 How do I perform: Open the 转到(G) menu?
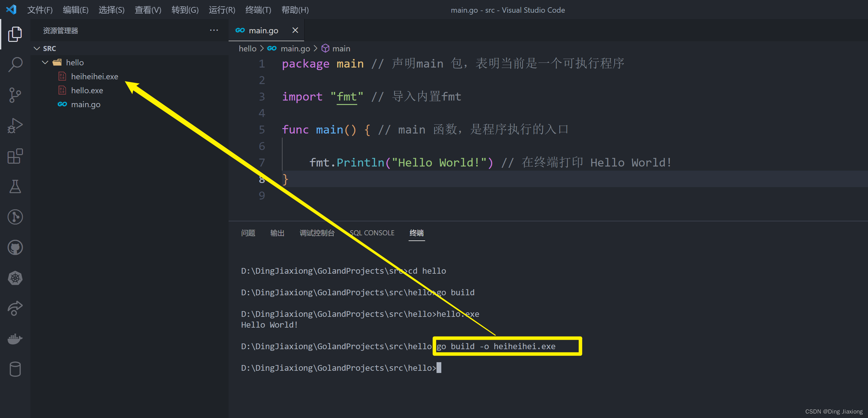coord(185,10)
